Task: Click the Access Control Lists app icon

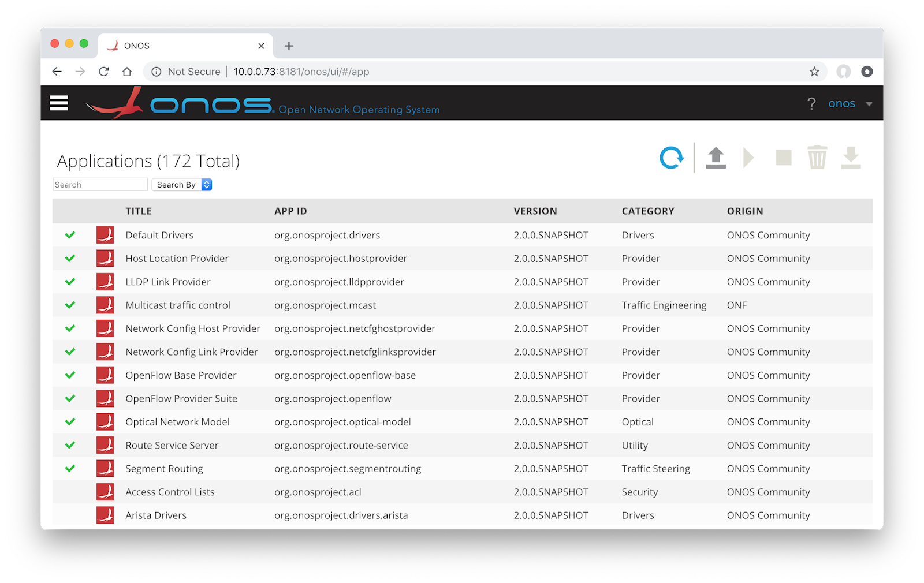Action: point(105,492)
